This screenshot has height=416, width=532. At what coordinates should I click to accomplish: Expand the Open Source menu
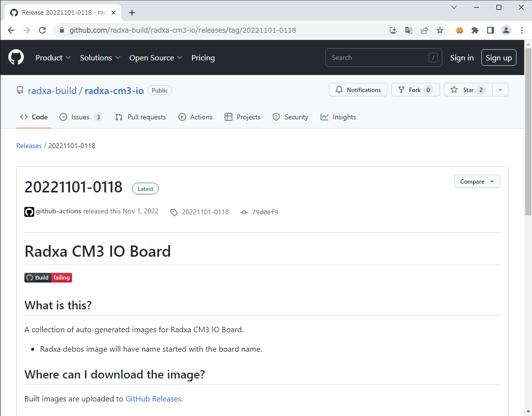point(156,57)
